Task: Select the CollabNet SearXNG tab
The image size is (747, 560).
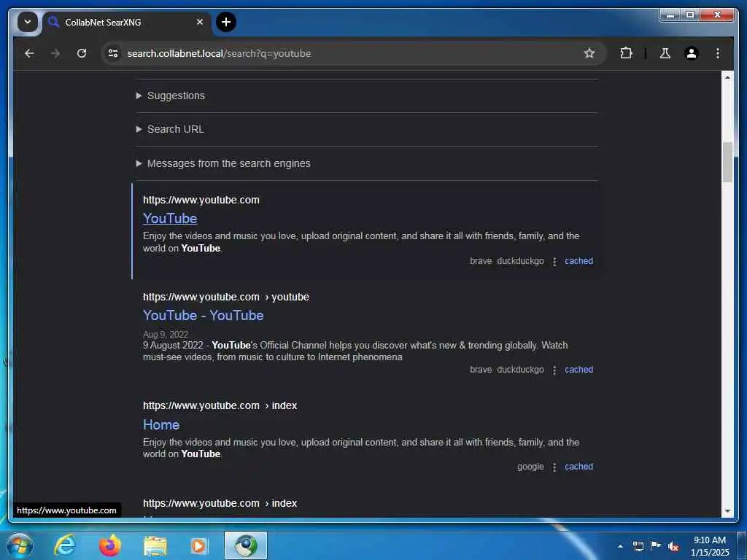Action: pos(126,23)
